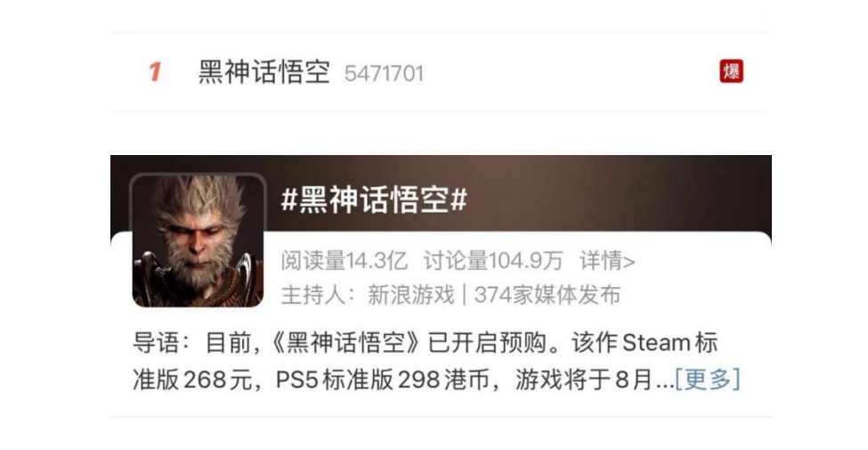Click the 讨论量104.9万 discussion count

point(493,260)
